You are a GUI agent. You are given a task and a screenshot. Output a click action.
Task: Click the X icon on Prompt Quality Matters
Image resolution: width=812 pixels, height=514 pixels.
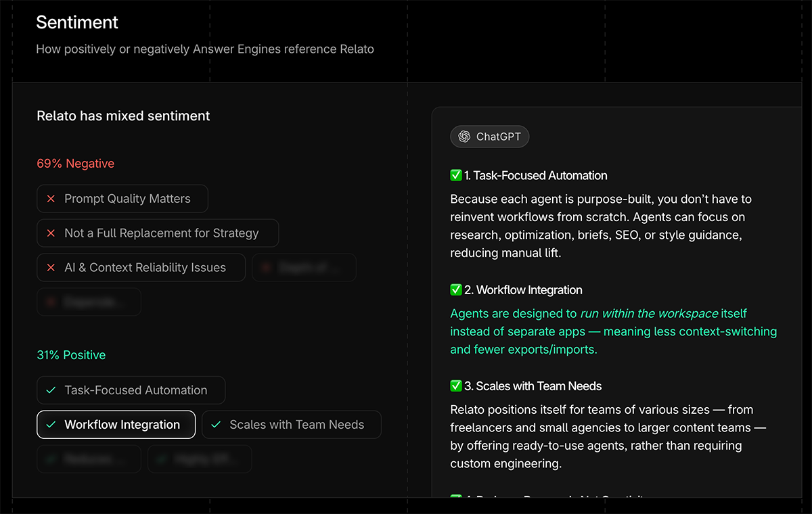pos(51,199)
